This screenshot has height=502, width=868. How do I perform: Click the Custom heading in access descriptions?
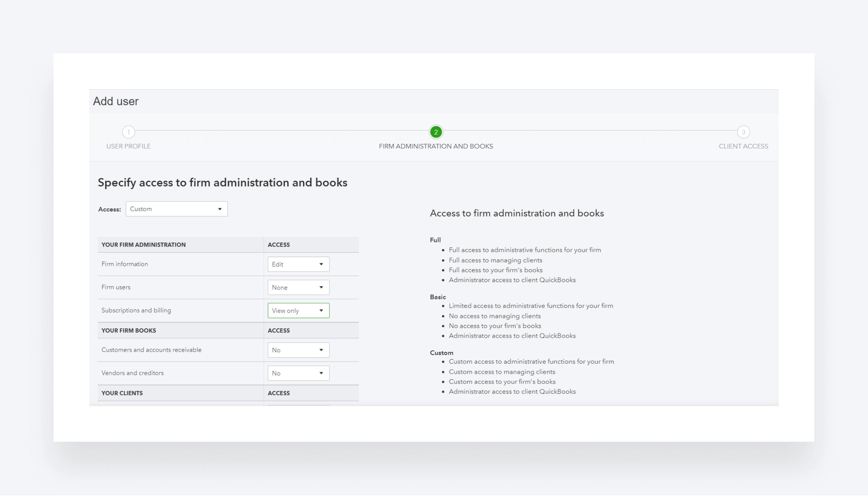(441, 353)
